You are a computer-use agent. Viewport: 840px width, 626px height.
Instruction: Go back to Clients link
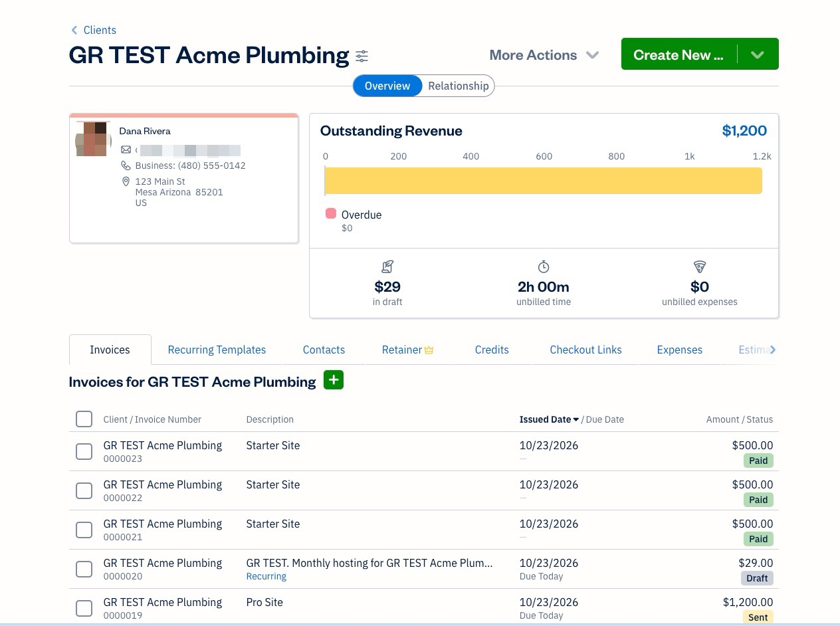tap(100, 30)
